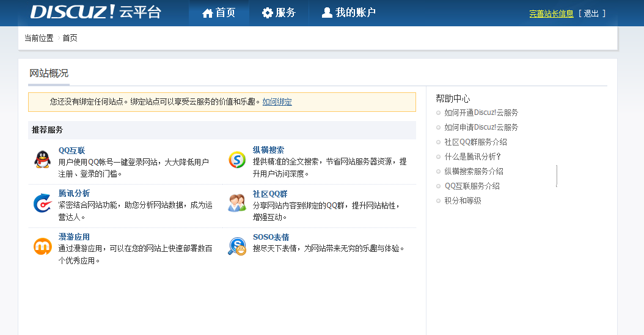Screen dimensions: 644x335
Task: Open help article 什么是腾讯分析?
Action: [x=473, y=156]
